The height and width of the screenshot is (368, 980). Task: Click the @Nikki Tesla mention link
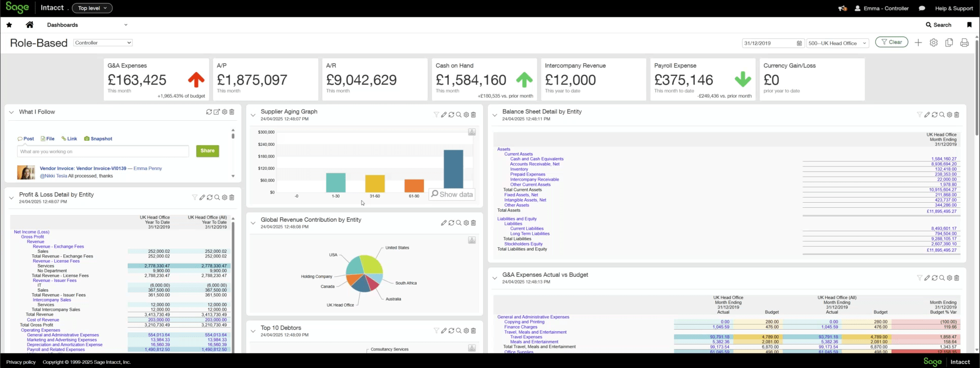(x=53, y=176)
